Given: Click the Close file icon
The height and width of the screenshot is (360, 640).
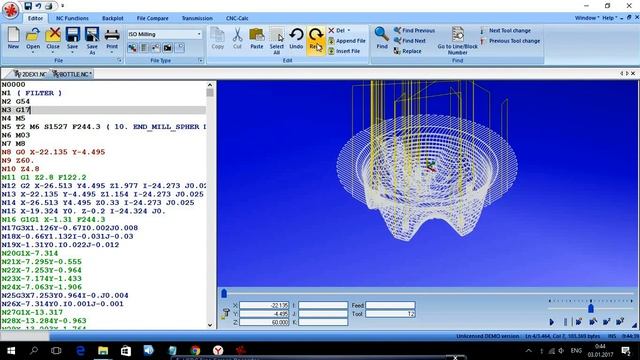Looking at the screenshot, I should [x=53, y=35].
